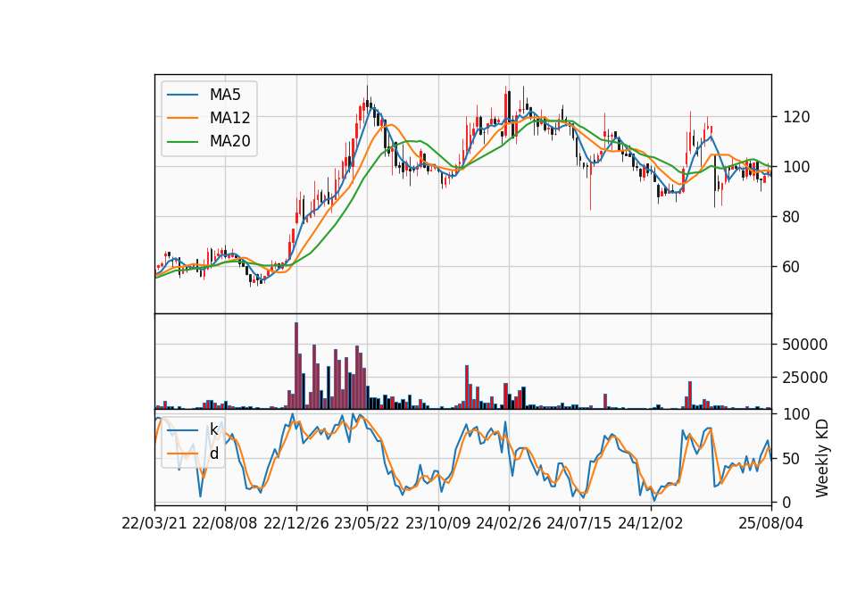The height and width of the screenshot is (616, 857).
Task: Click the 24/07/15 date label
Action: tap(579, 523)
